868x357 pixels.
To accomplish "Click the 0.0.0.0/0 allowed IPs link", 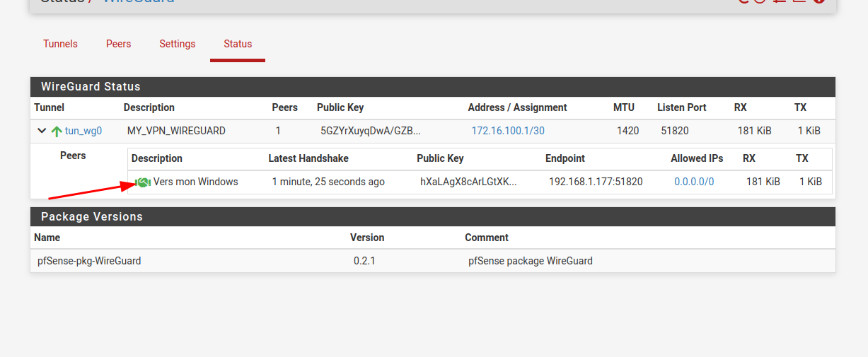I will [x=694, y=182].
